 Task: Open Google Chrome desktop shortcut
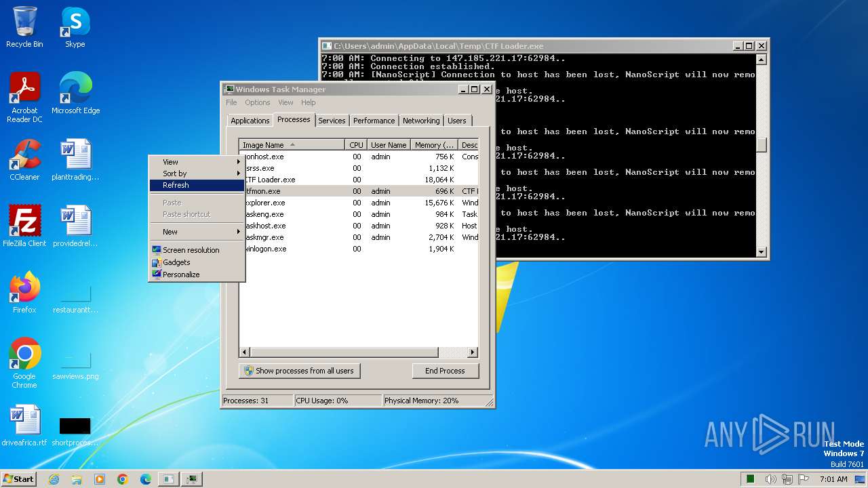click(x=24, y=363)
